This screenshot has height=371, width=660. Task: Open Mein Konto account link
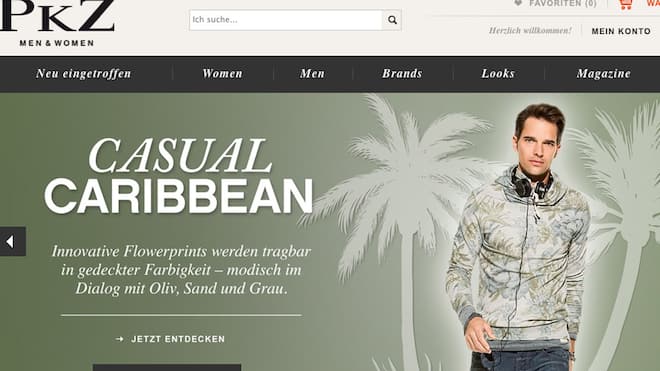[621, 31]
